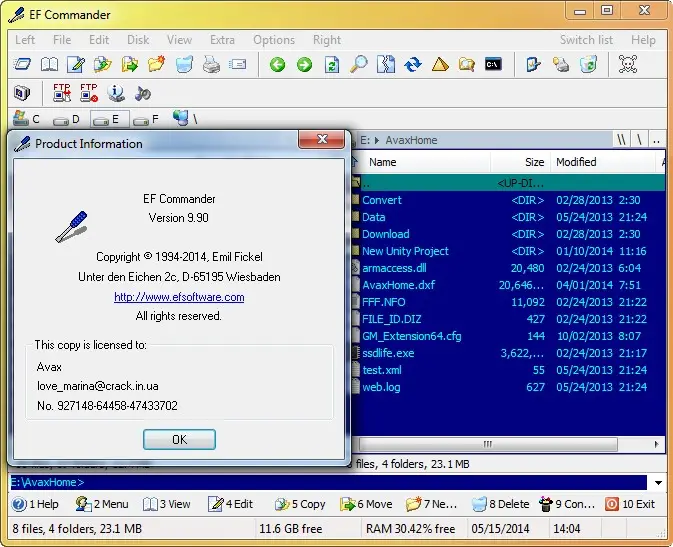673x547 pixels.
Task: Click the Move files toolbar icon
Action: pyautogui.click(x=130, y=65)
